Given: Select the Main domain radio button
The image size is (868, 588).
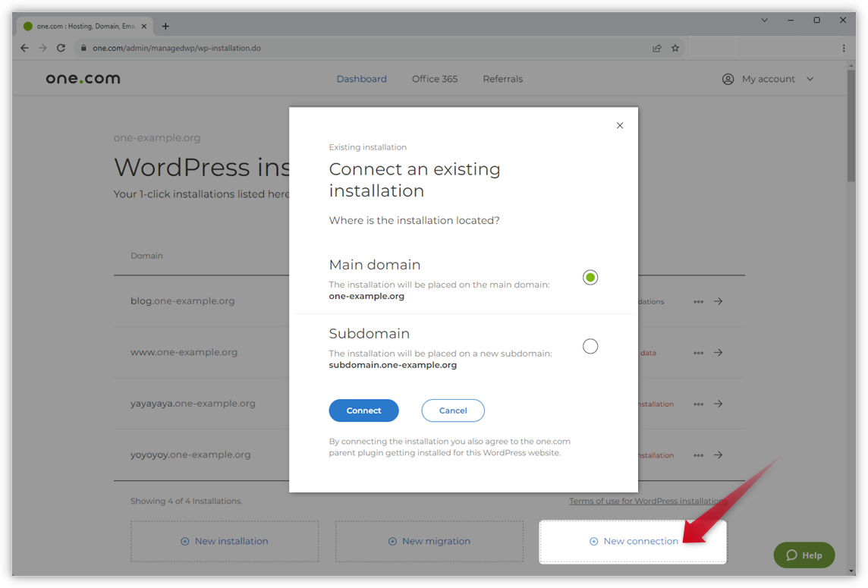Looking at the screenshot, I should (590, 277).
